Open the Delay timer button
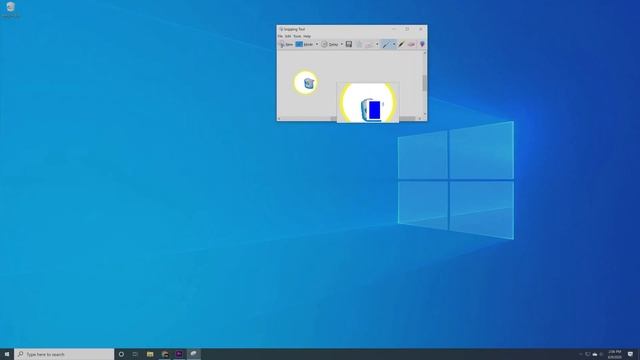The width and height of the screenshot is (640, 360). click(x=330, y=44)
